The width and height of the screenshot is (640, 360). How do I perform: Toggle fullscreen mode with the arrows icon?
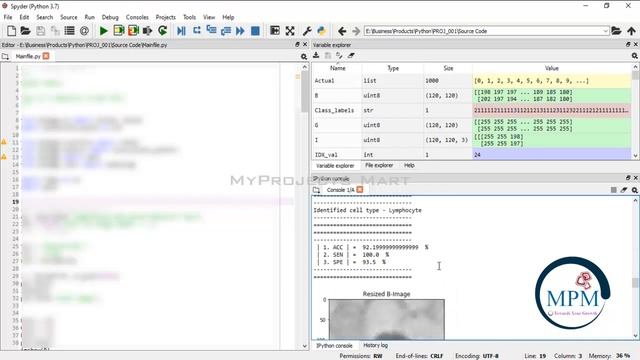click(x=290, y=31)
